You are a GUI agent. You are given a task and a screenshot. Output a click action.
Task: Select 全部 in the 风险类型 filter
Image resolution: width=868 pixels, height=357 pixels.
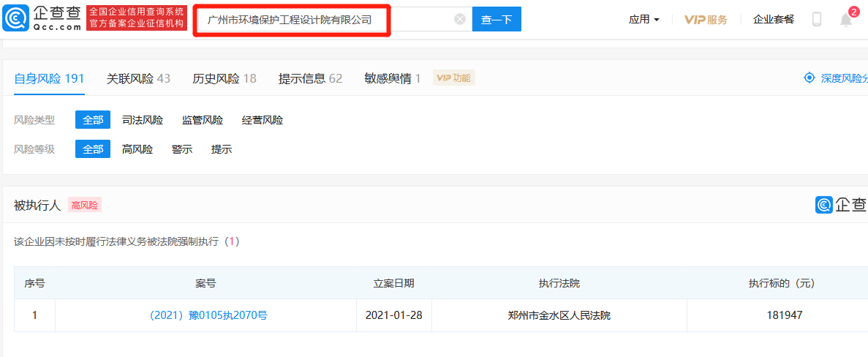[x=92, y=120]
